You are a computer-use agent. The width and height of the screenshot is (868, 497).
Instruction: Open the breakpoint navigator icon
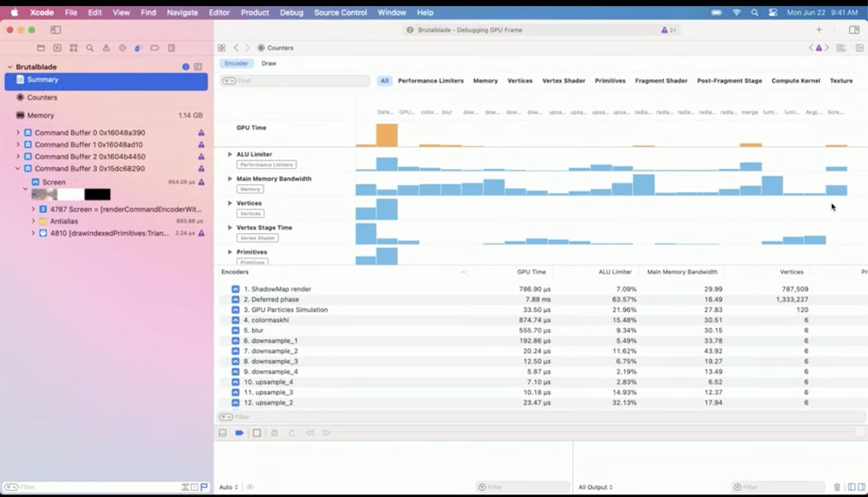click(155, 48)
